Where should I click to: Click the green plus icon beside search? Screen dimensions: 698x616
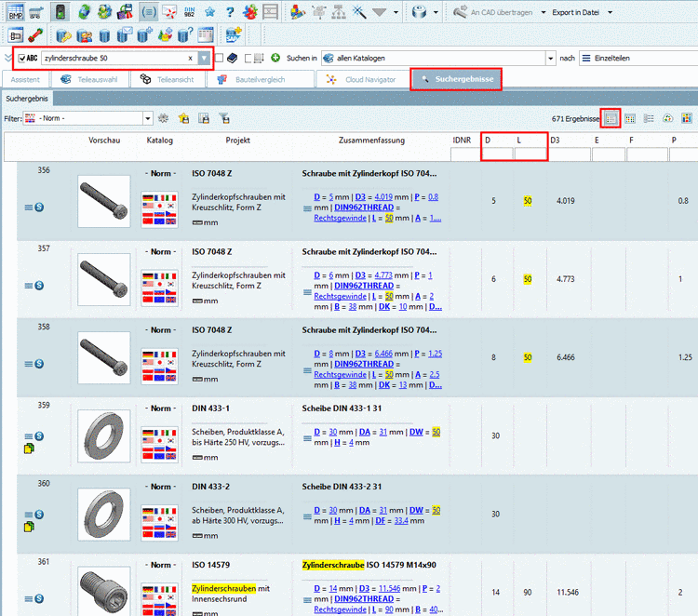click(x=275, y=58)
